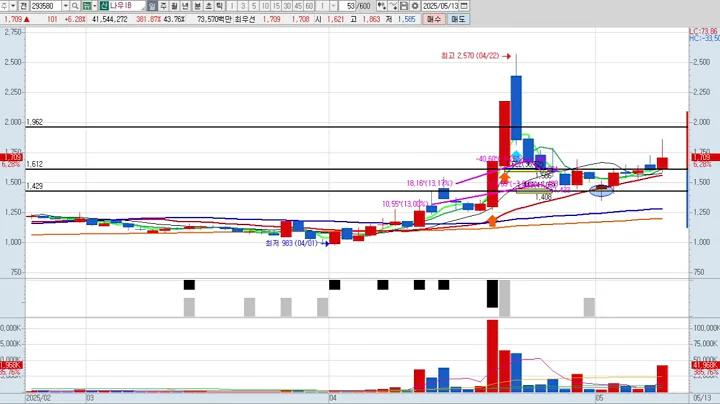720x404 pixels.
Task: Select the 30 interval button
Action: [287, 6]
